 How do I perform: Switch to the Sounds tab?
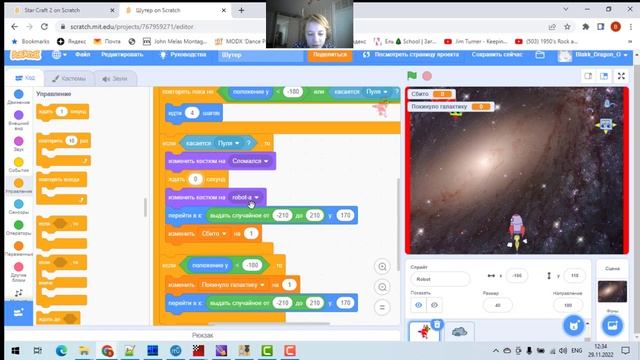click(115, 79)
